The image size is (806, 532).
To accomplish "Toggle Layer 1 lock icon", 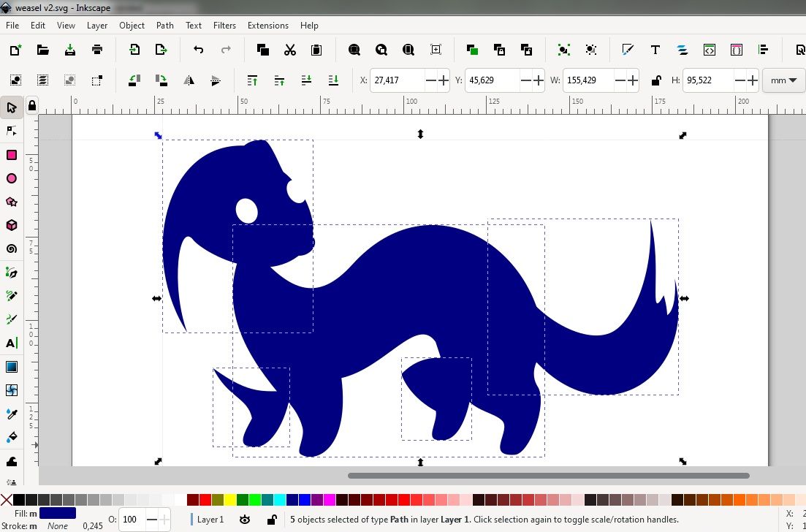I will [x=271, y=520].
